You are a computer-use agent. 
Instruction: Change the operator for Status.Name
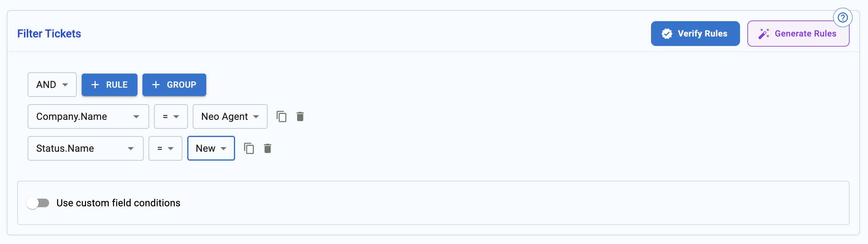click(165, 148)
